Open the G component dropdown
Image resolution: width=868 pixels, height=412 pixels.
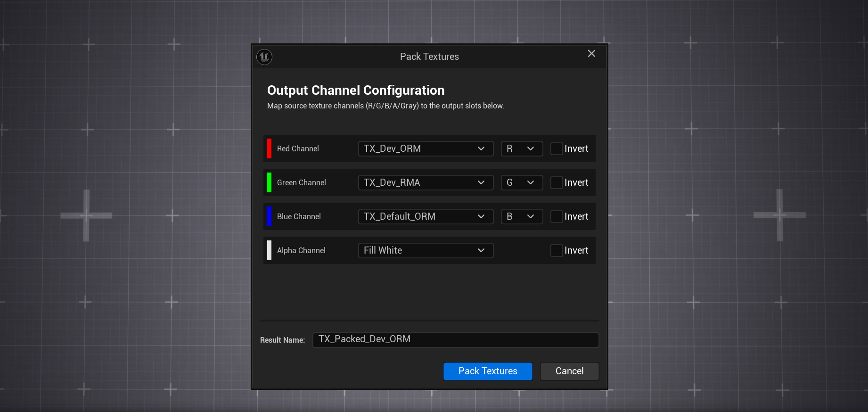(x=521, y=183)
